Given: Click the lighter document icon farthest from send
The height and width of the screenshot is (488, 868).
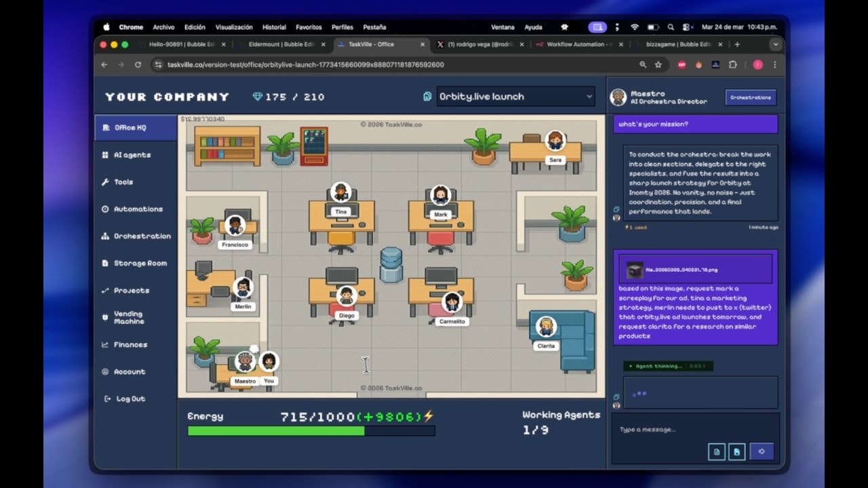Looking at the screenshot, I should pos(716,451).
